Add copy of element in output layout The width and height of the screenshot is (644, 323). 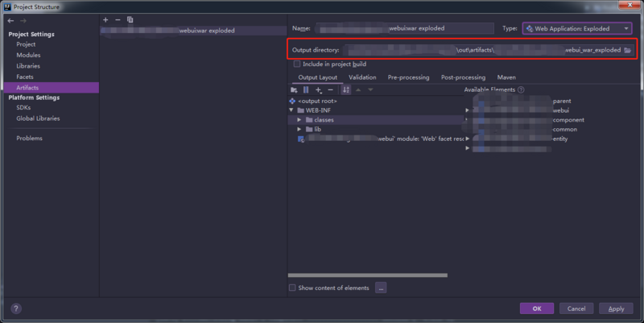tap(319, 90)
